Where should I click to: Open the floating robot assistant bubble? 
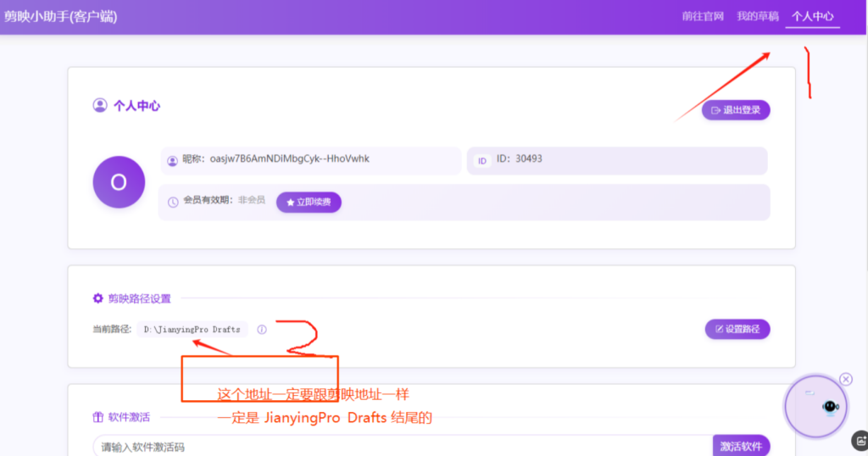point(815,407)
